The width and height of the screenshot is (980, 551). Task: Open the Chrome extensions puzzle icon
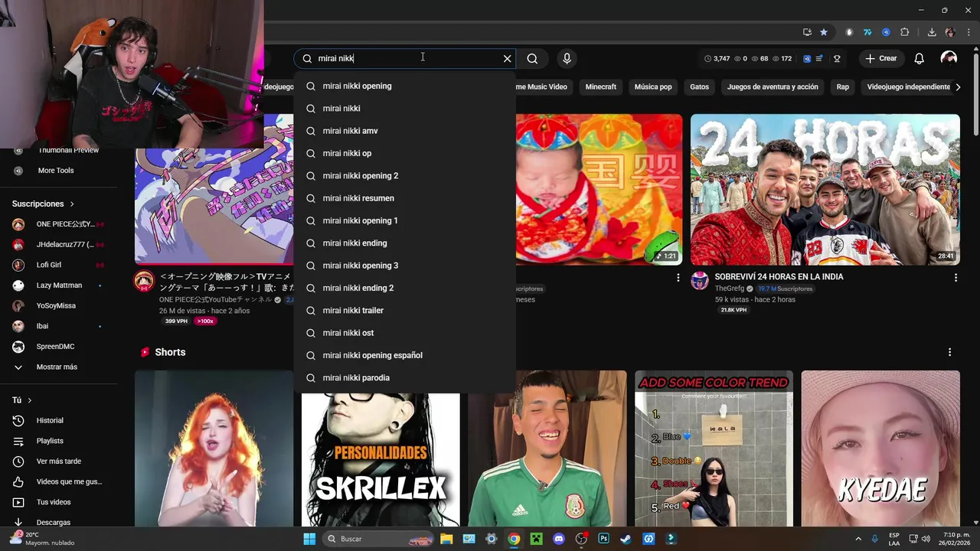(x=904, y=32)
